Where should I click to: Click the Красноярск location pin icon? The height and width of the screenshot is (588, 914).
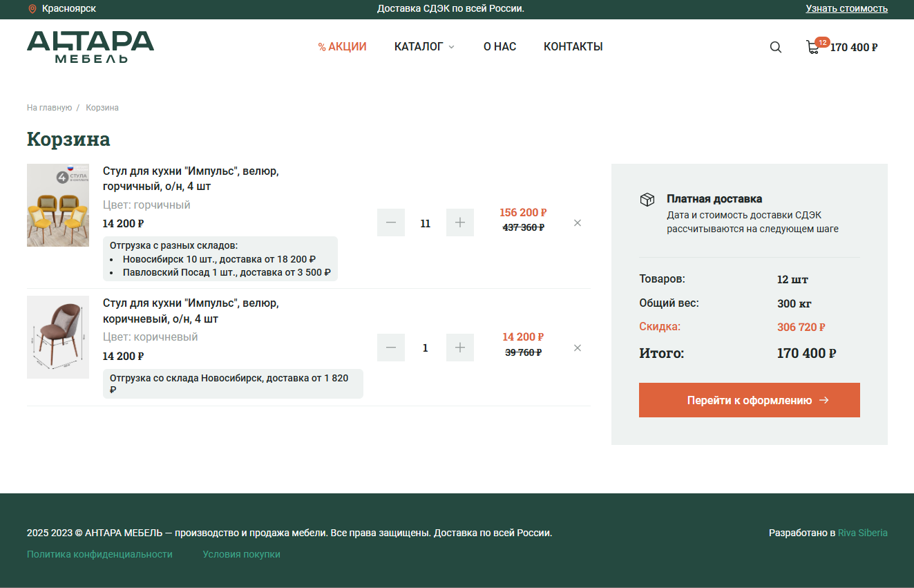pos(32,9)
